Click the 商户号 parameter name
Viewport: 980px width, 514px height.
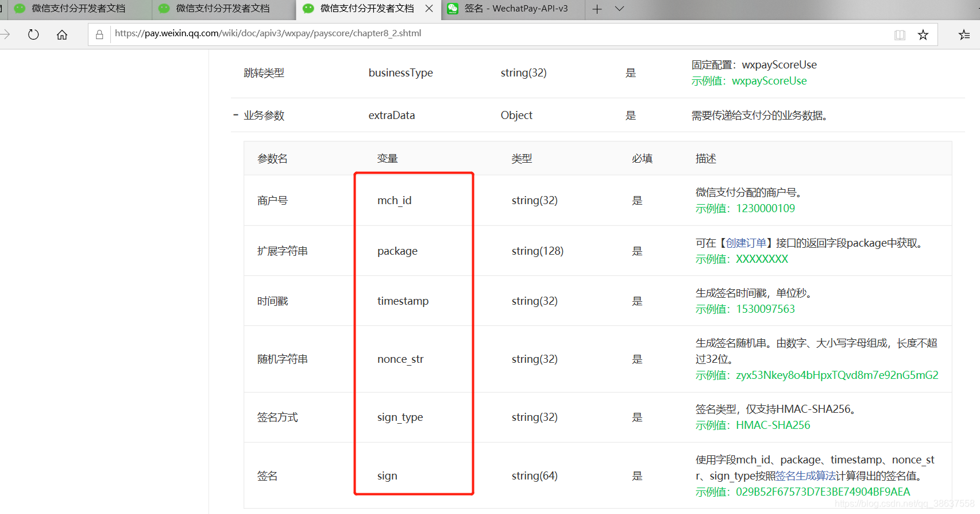(272, 201)
